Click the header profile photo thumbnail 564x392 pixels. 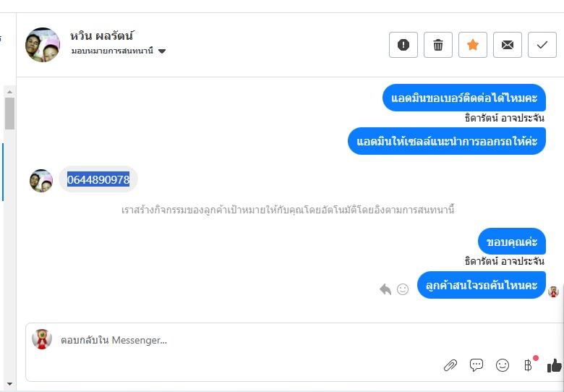click(x=43, y=45)
